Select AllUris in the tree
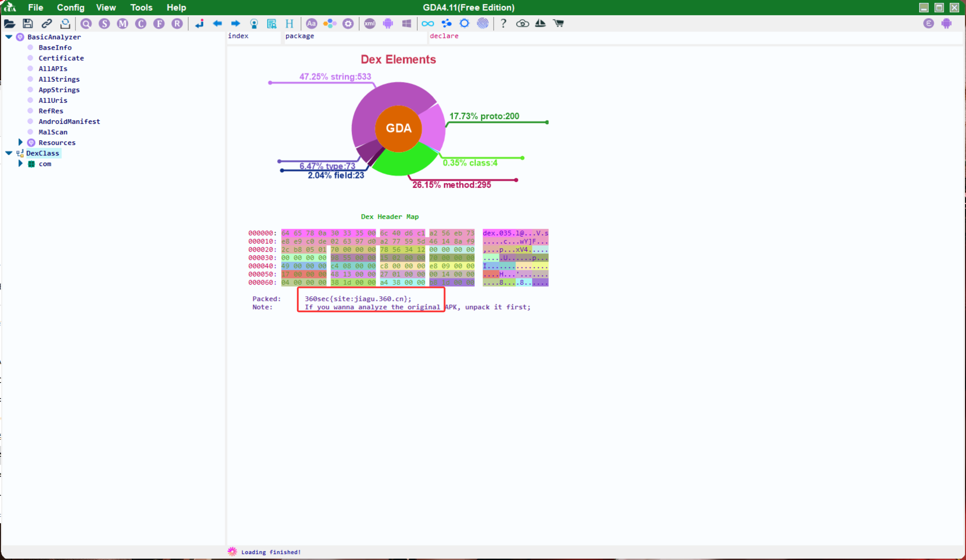This screenshot has width=966, height=560. 53,100
